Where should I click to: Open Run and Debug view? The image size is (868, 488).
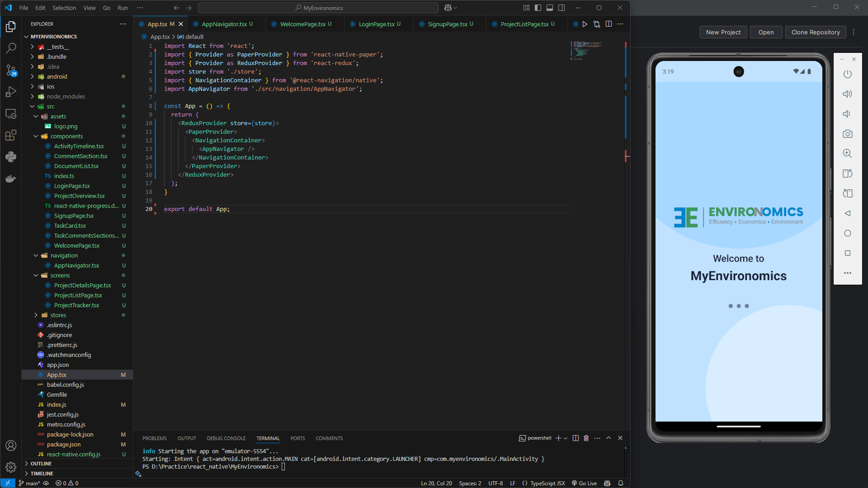(x=11, y=92)
